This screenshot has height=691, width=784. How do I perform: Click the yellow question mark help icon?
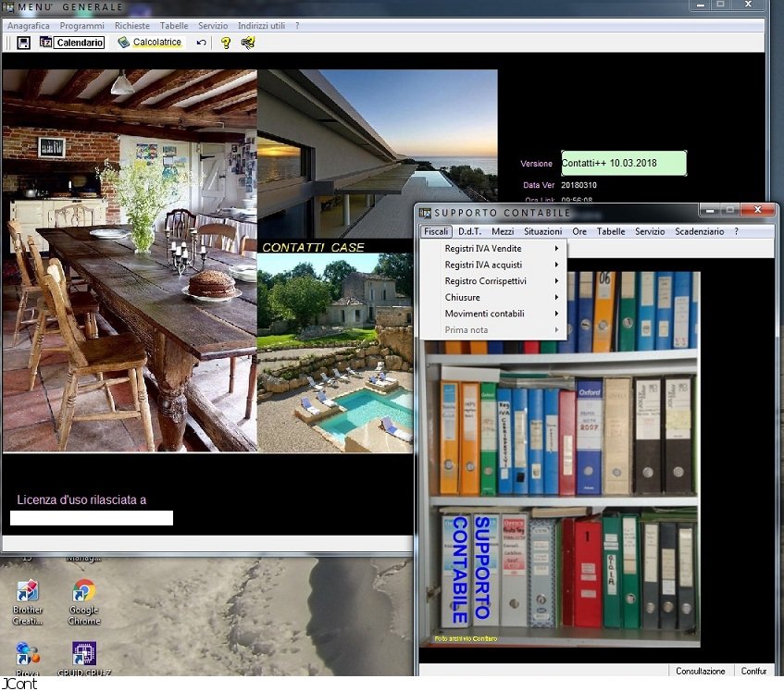[x=225, y=43]
